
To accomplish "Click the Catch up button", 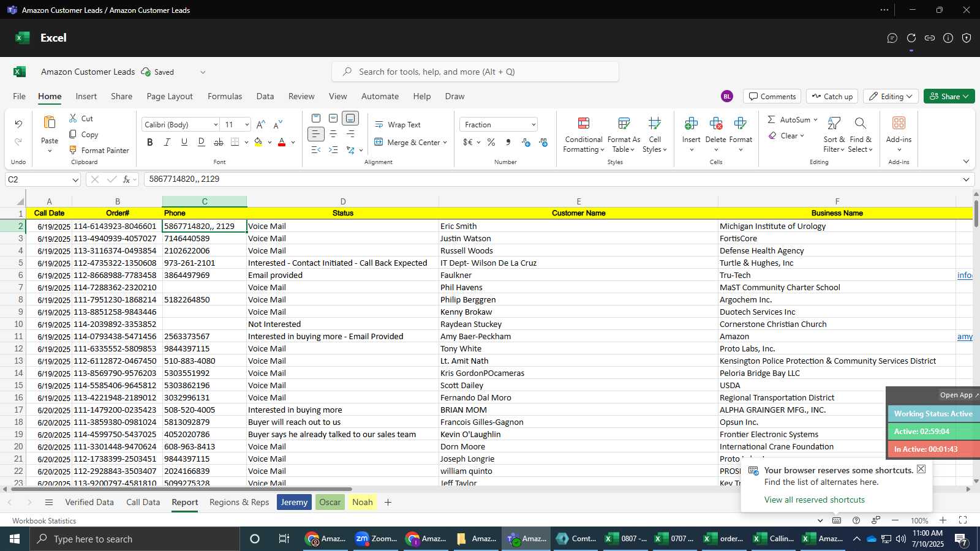I will coord(832,96).
